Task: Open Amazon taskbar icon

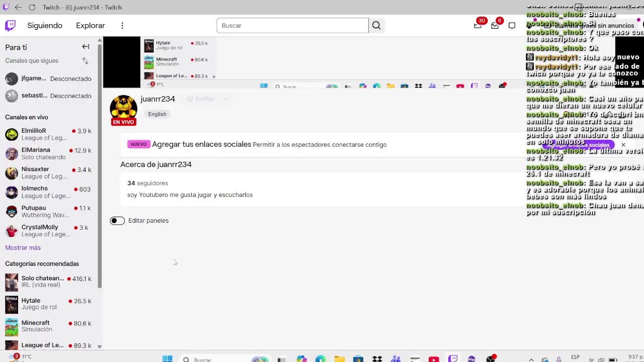Action: 415,359
